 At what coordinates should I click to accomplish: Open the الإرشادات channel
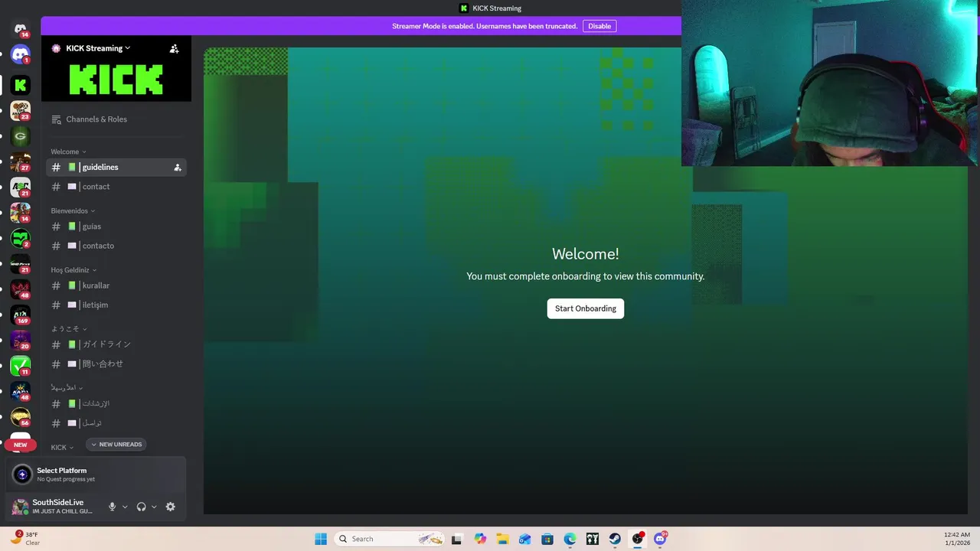click(116, 403)
